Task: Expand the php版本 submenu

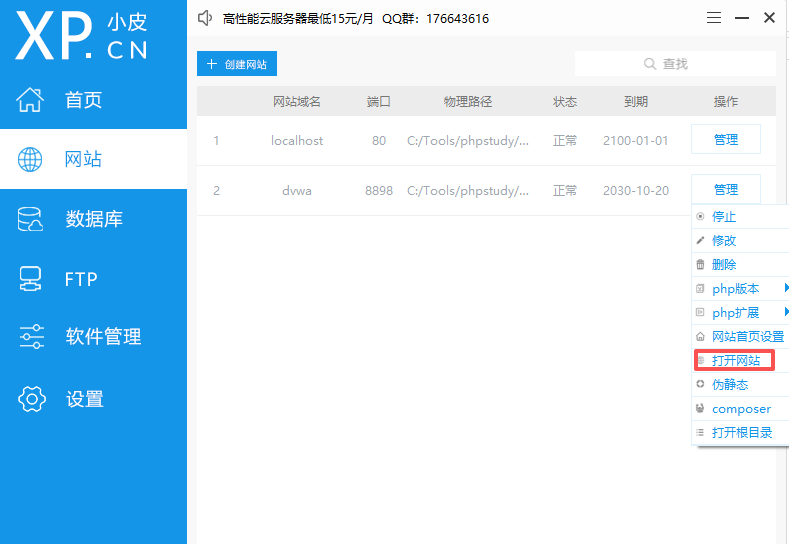Action: [x=740, y=288]
